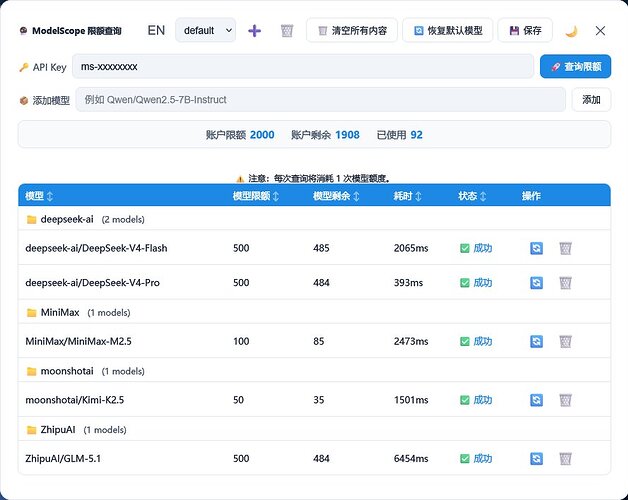628x500 pixels.
Task: Select the deepseek-ai/DeepSeek-V4-Flash model name
Action: point(96,248)
